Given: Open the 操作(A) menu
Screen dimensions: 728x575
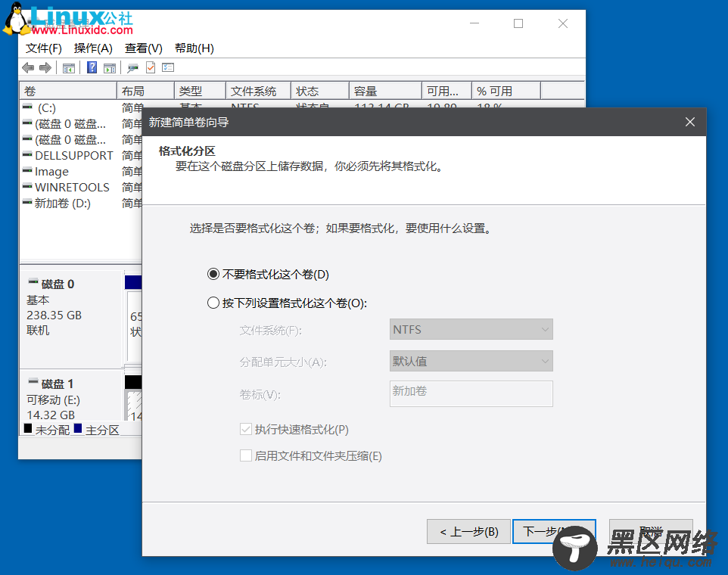Looking at the screenshot, I should pos(93,48).
